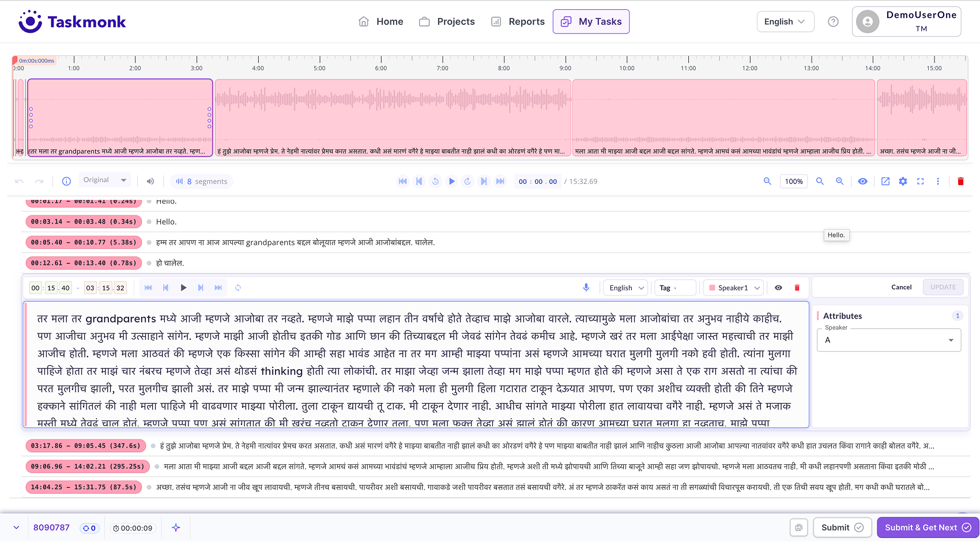Rewind audio in main player

pyautogui.click(x=435, y=181)
